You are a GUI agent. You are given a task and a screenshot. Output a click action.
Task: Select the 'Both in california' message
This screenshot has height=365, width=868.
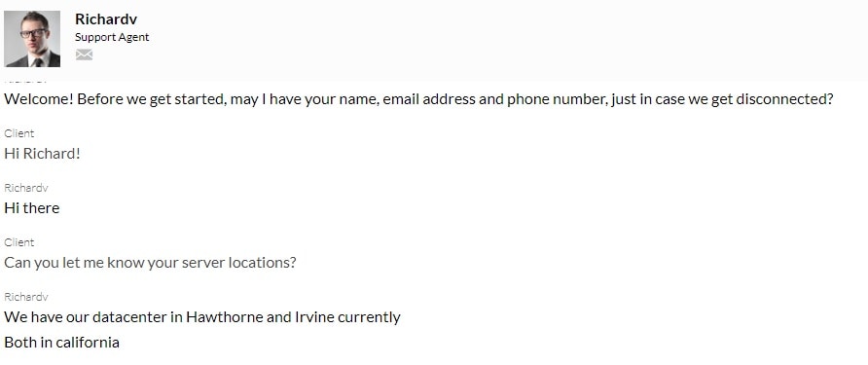point(61,343)
